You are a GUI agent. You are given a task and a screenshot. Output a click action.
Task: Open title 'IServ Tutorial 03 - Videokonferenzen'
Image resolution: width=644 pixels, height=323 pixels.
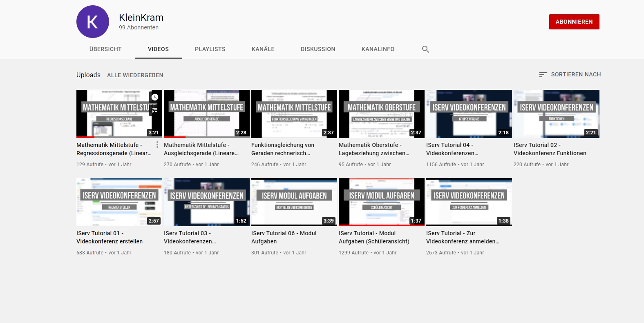[x=190, y=237]
